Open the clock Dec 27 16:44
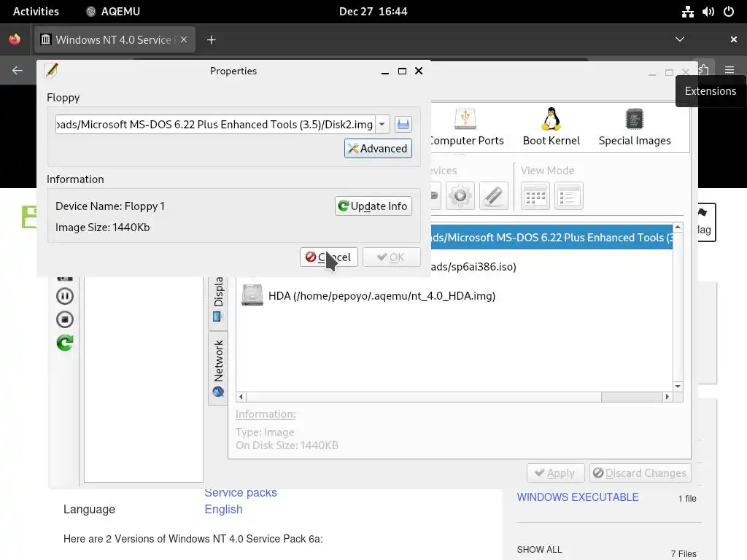This screenshot has width=747, height=560. click(373, 12)
